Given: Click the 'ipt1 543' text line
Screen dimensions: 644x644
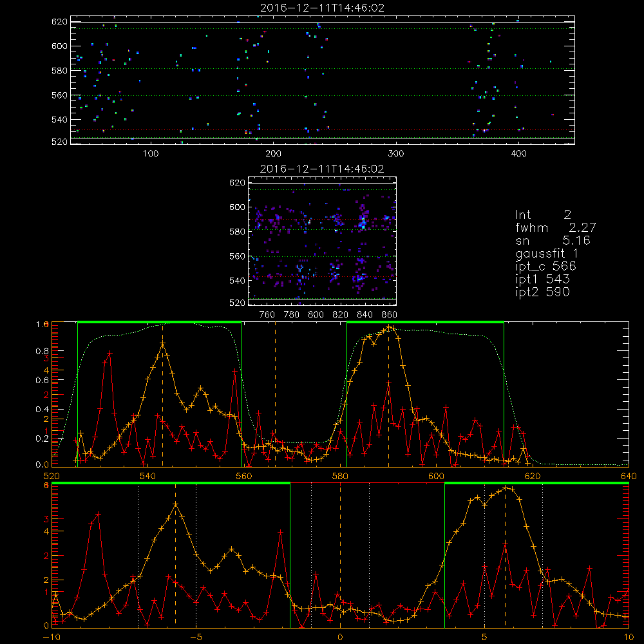Looking at the screenshot, I should pyautogui.click(x=542, y=279).
